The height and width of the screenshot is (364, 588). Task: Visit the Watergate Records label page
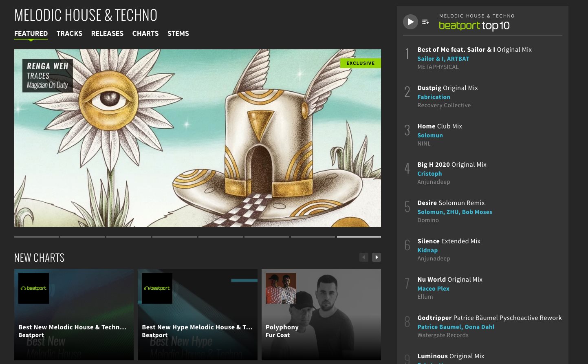(443, 335)
